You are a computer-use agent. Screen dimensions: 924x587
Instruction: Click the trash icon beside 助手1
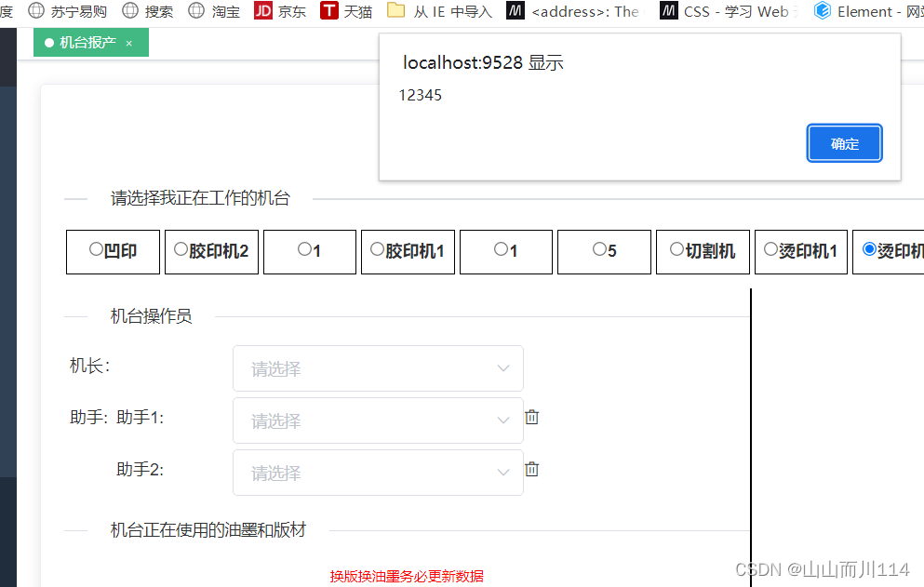pyautogui.click(x=531, y=417)
